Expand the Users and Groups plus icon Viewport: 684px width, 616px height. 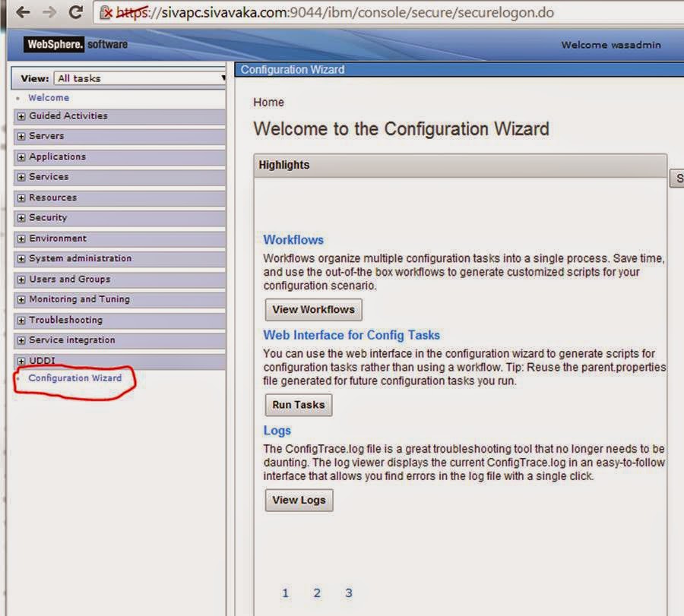[x=21, y=280]
